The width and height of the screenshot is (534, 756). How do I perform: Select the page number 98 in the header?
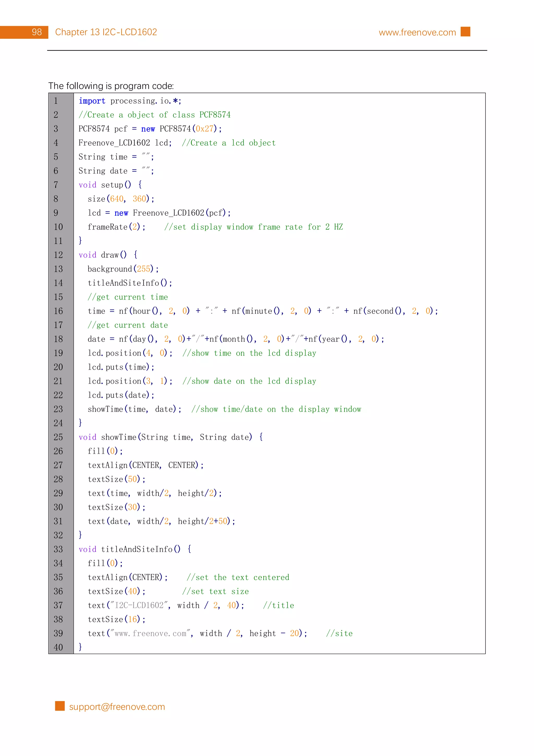37,32
